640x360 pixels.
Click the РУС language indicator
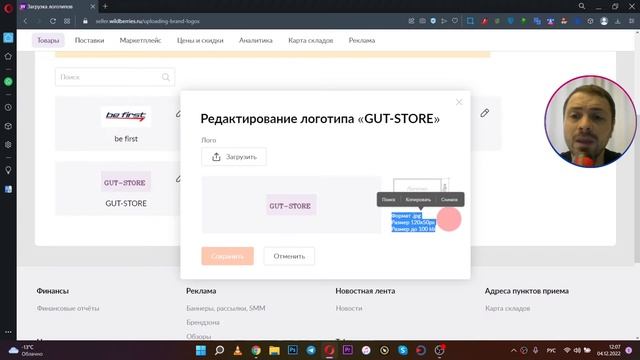click(551, 350)
